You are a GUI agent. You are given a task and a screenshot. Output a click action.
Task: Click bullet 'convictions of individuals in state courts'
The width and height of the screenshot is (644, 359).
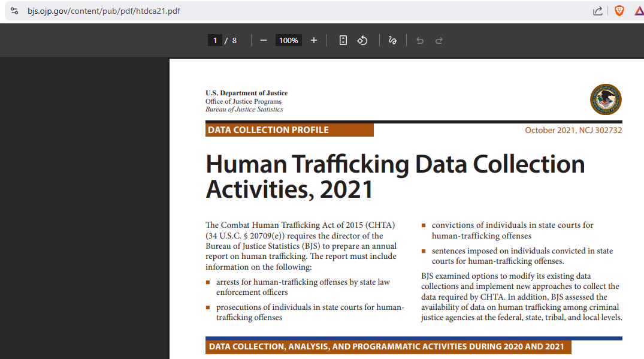point(512,230)
